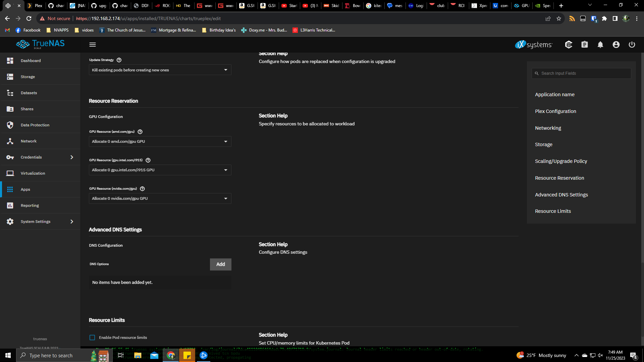Image resolution: width=644 pixels, height=362 pixels.
Task: Open the Windows notification center
Action: [634, 355]
